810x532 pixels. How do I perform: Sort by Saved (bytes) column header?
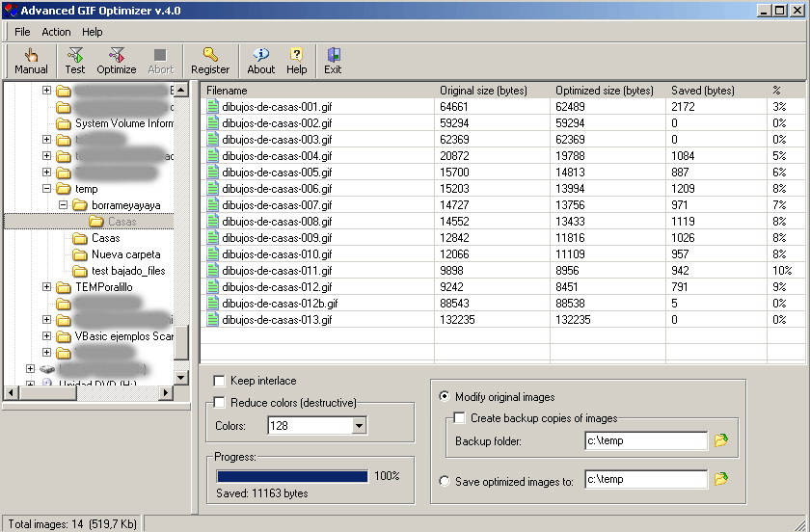tap(716, 91)
